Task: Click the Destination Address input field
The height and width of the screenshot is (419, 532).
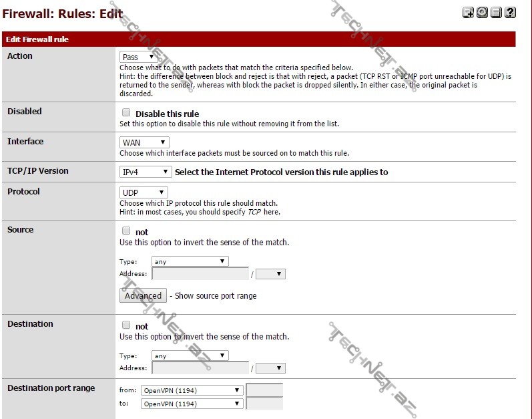Action: coord(200,368)
